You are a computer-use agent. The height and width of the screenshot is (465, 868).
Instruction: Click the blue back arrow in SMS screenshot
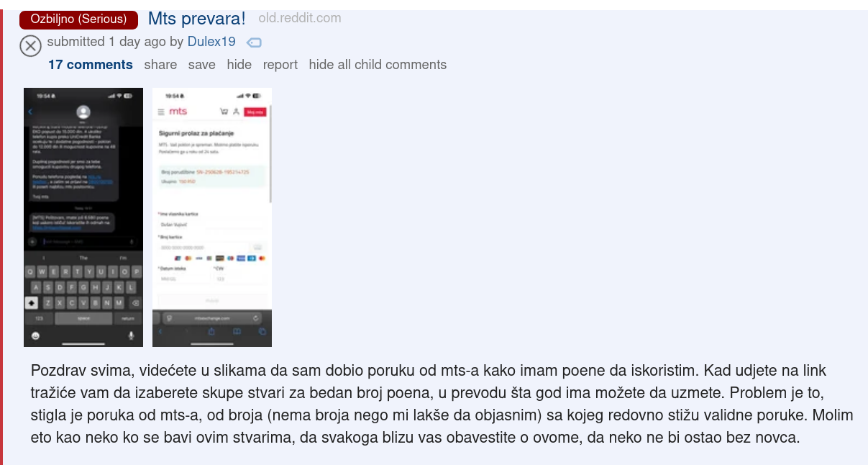pos(30,112)
